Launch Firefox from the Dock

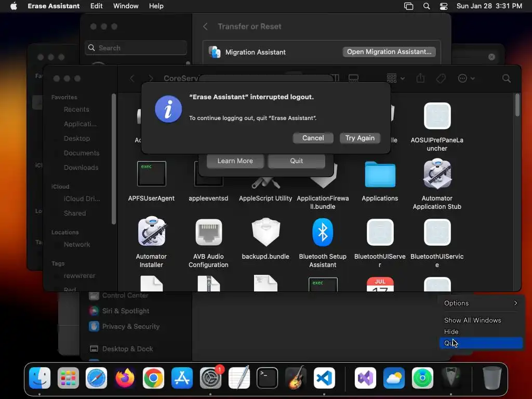click(x=125, y=378)
